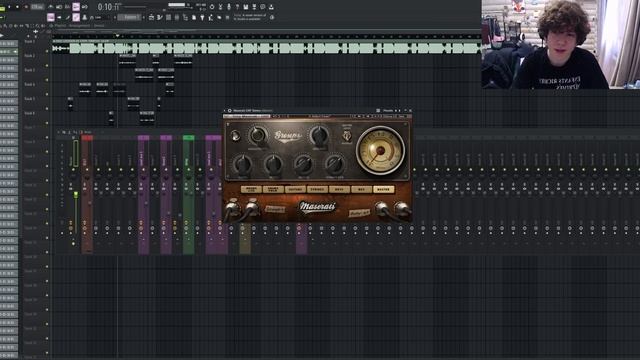Open the Presets menu in plugin title bar
This screenshot has width=640, height=360.
(x=388, y=111)
